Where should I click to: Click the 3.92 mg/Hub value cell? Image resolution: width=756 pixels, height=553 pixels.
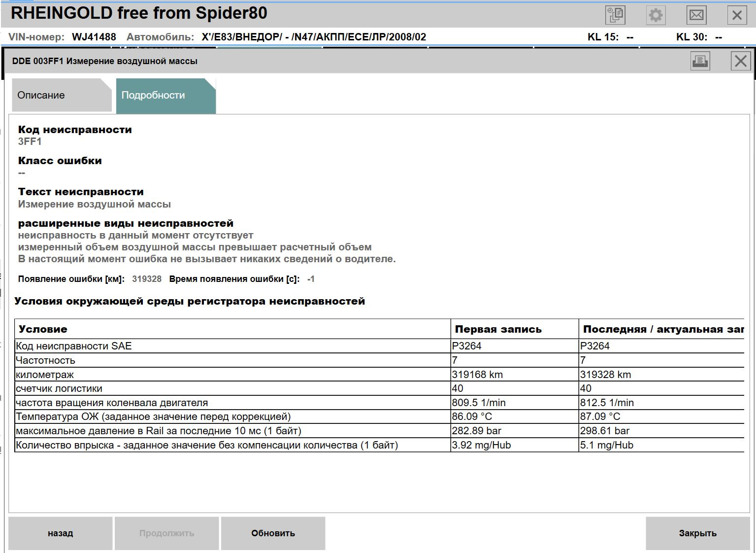[x=515, y=445]
